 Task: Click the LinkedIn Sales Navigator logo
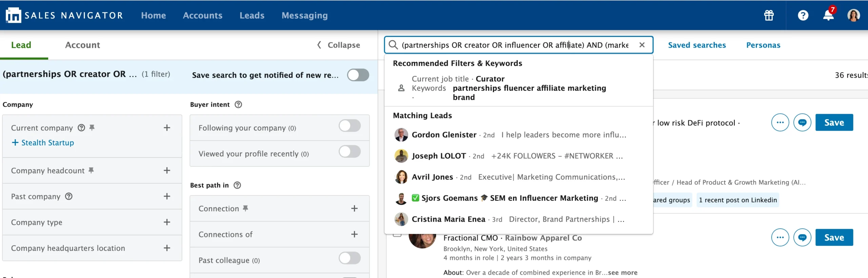click(x=64, y=15)
